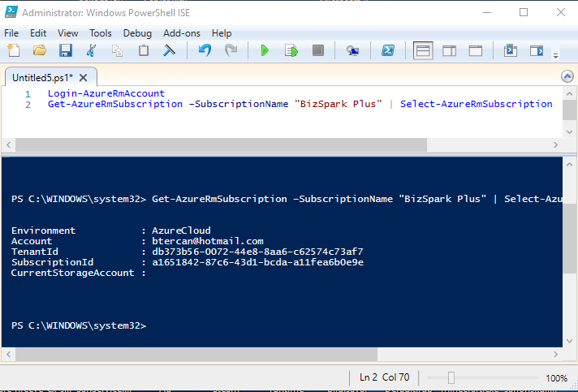Show script pane maximized layout
Viewport: 578px width, 392px height.
pos(476,50)
